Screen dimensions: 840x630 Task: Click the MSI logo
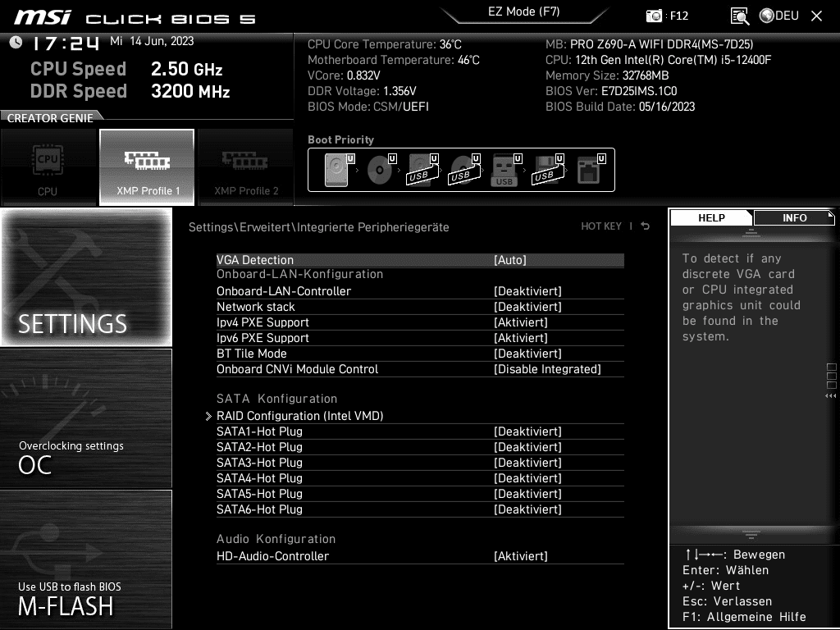[x=43, y=17]
